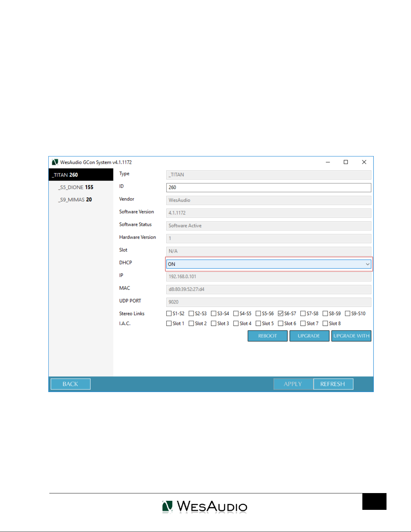Click the APPLY button
The image size is (411, 532).
point(293,384)
